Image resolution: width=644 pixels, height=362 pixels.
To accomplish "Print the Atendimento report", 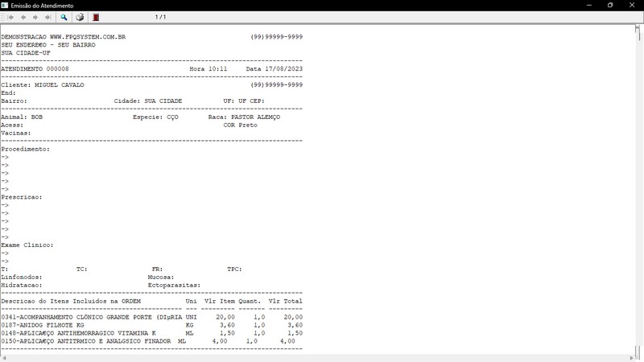I will (80, 17).
